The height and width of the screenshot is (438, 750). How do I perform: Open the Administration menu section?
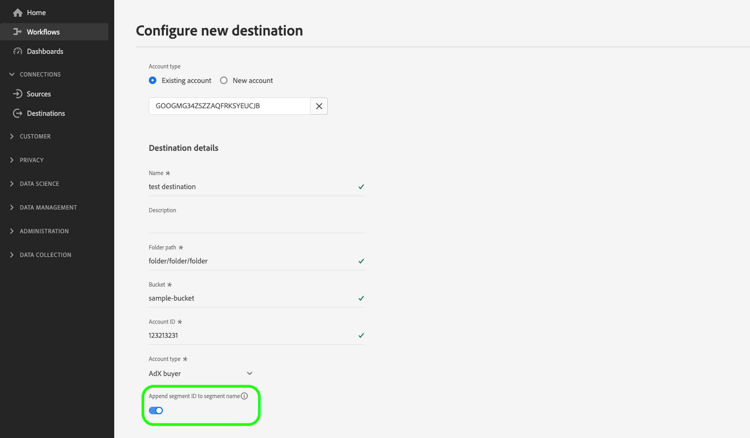coord(44,231)
